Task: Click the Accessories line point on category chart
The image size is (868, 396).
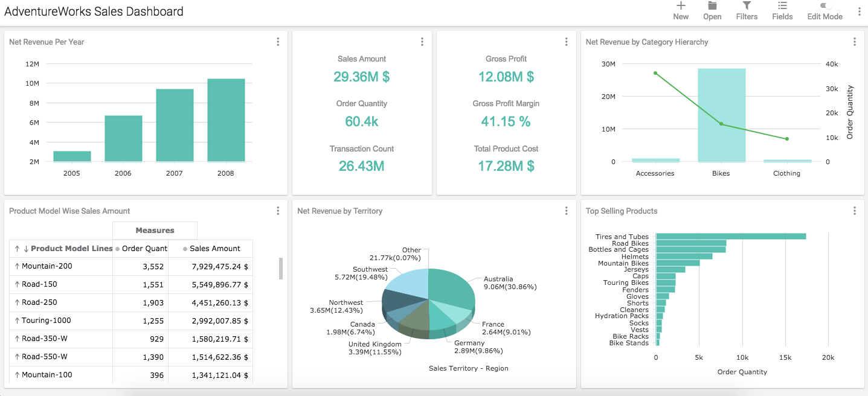Action: 655,73
